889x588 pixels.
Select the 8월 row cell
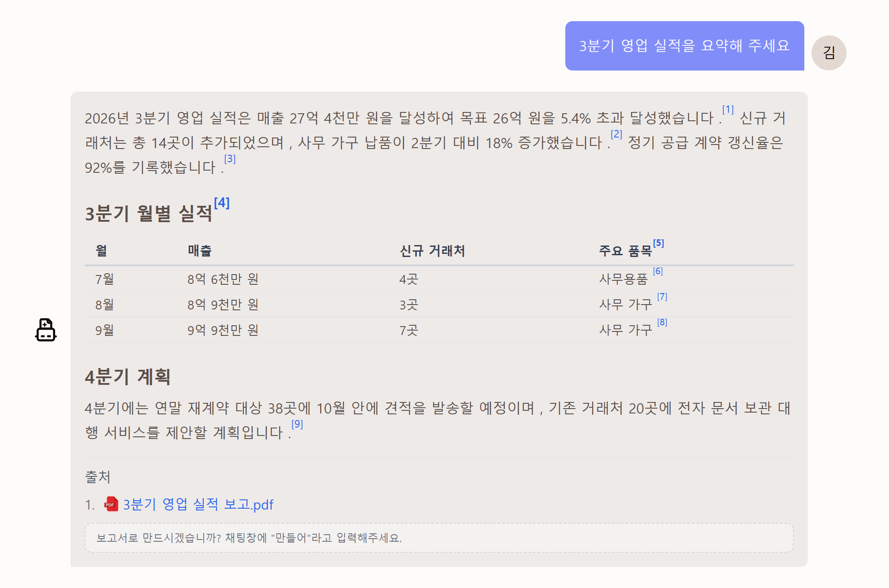[x=105, y=304]
